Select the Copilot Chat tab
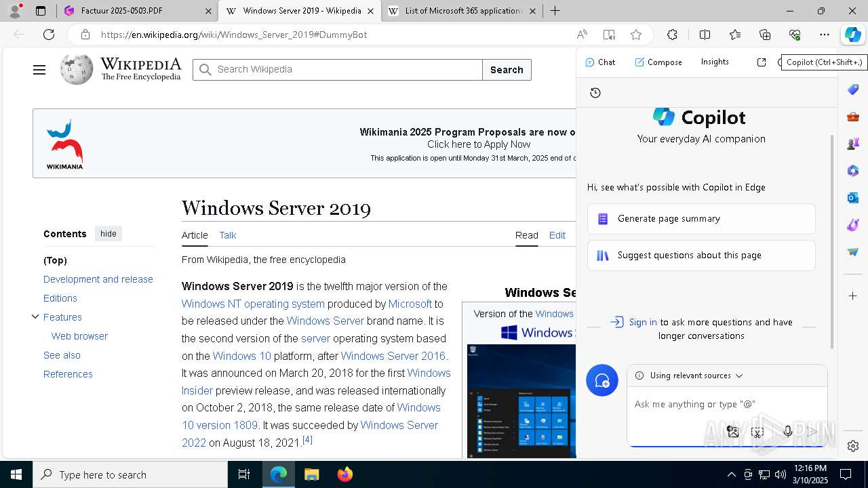 (600, 62)
